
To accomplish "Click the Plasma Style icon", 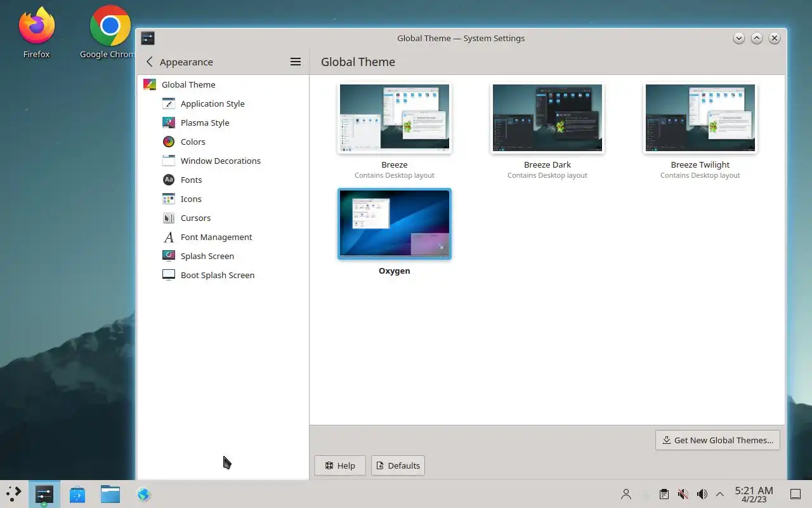I will (169, 123).
